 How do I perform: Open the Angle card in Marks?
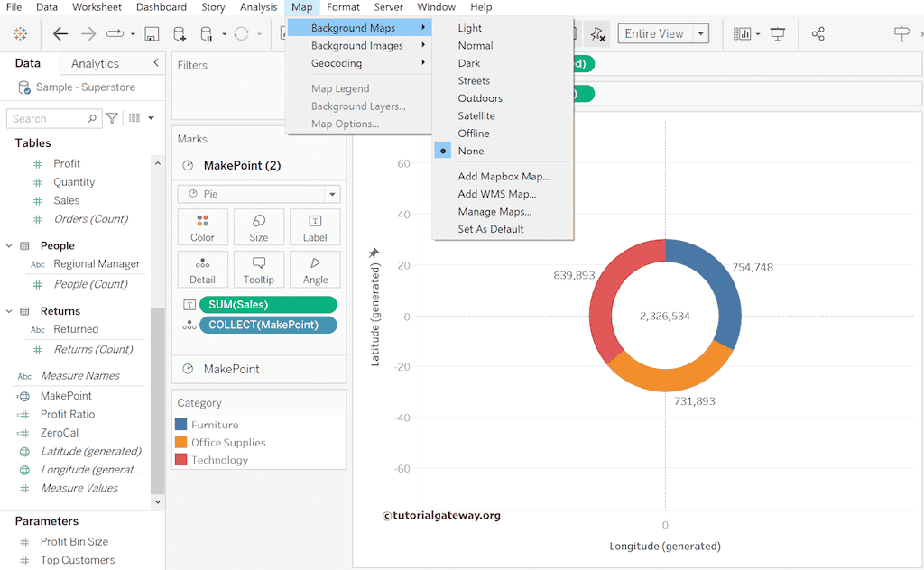[x=315, y=269]
